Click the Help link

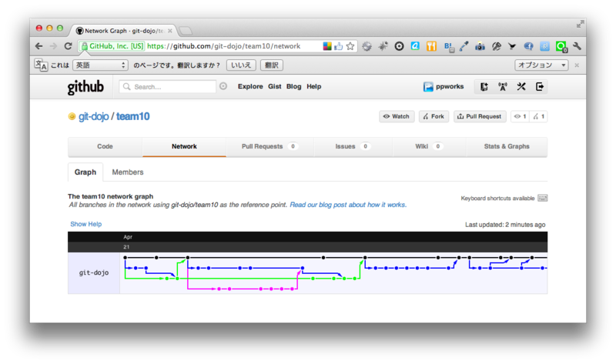pos(314,86)
